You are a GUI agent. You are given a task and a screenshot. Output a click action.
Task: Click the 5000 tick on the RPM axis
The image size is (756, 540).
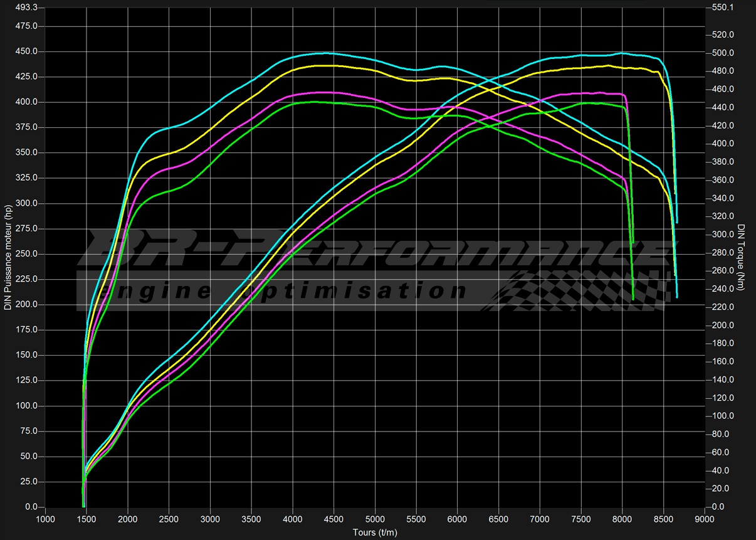click(375, 519)
